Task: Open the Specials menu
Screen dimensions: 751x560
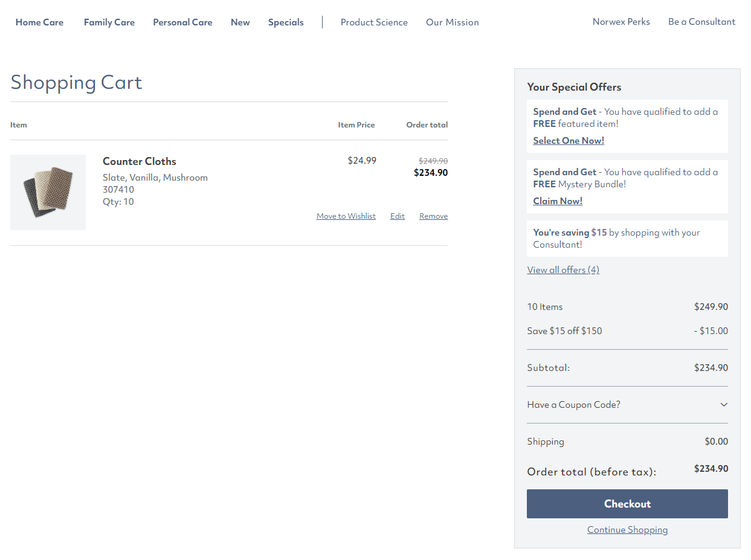Action: coord(286,22)
